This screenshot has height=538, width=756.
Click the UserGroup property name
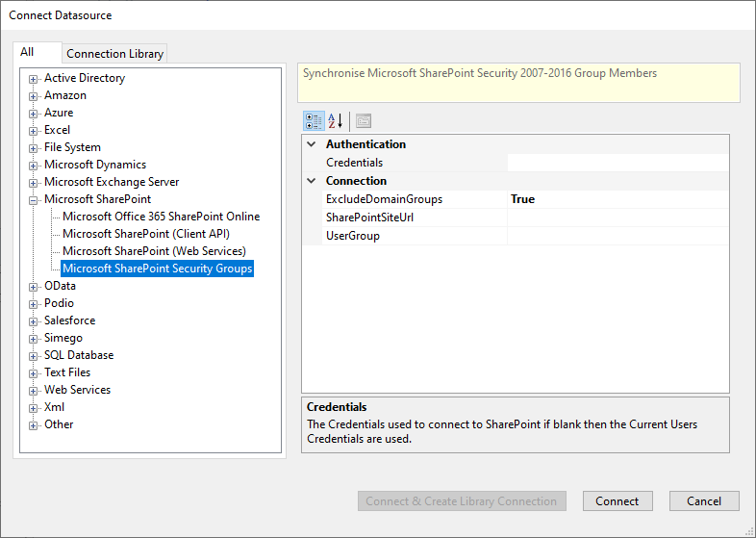pyautogui.click(x=353, y=236)
